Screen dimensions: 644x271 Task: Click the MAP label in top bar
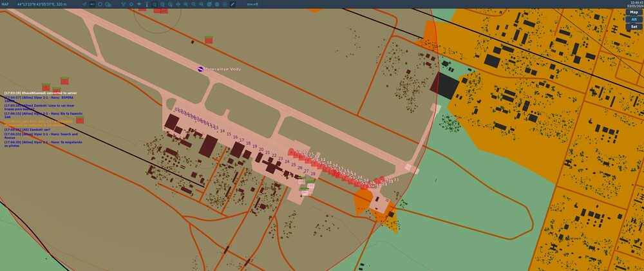tap(5, 4)
